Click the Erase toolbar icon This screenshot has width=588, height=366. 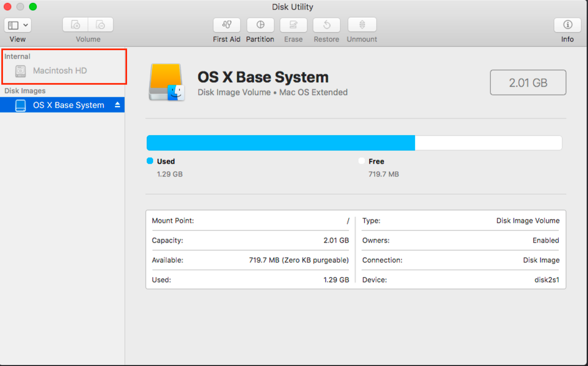click(x=293, y=25)
